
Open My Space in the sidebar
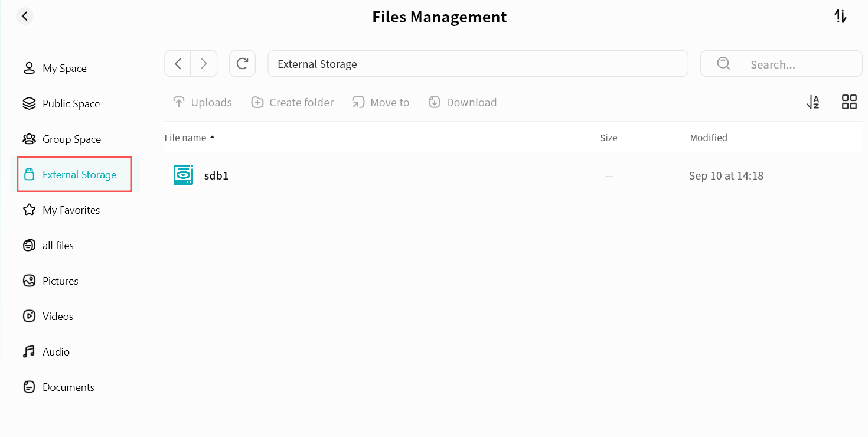pyautogui.click(x=64, y=69)
